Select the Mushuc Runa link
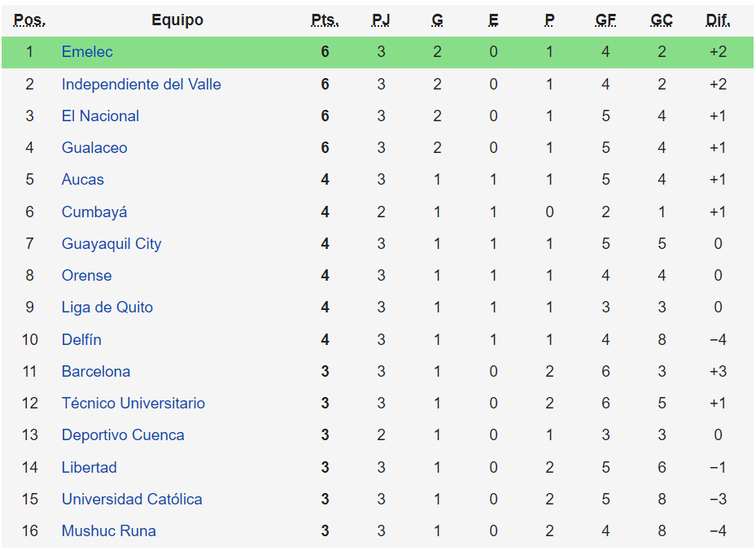 pos(109,531)
